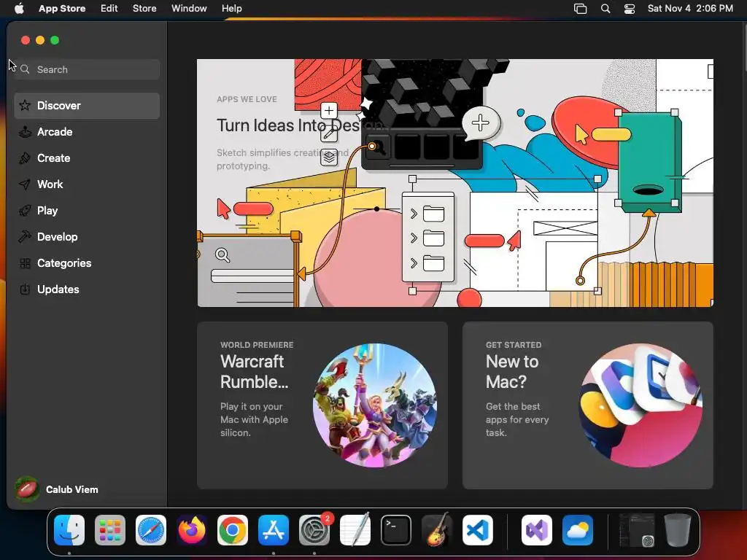The width and height of the screenshot is (747, 560).
Task: Click the Search field in sidebar
Action: click(x=87, y=69)
